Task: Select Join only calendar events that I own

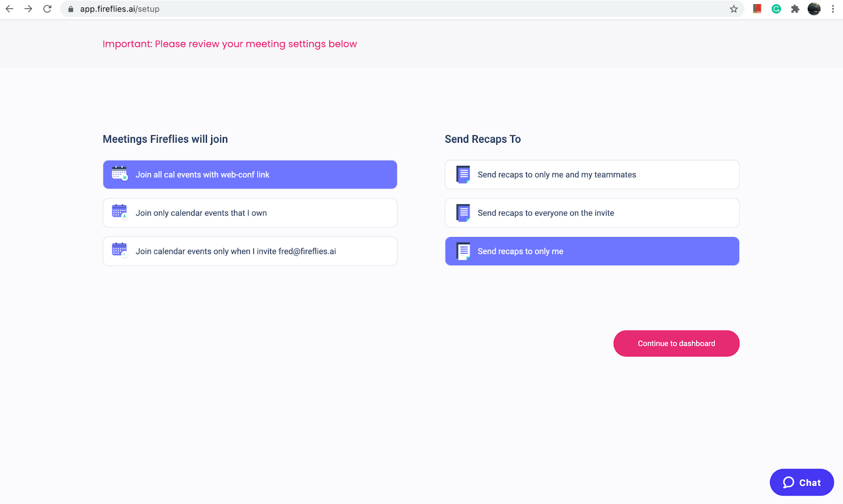Action: [x=250, y=213]
